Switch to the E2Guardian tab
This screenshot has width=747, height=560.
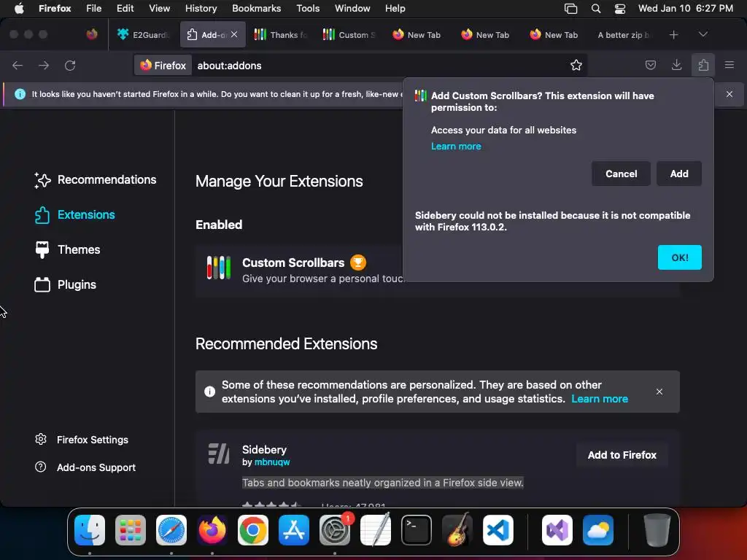pyautogui.click(x=144, y=35)
